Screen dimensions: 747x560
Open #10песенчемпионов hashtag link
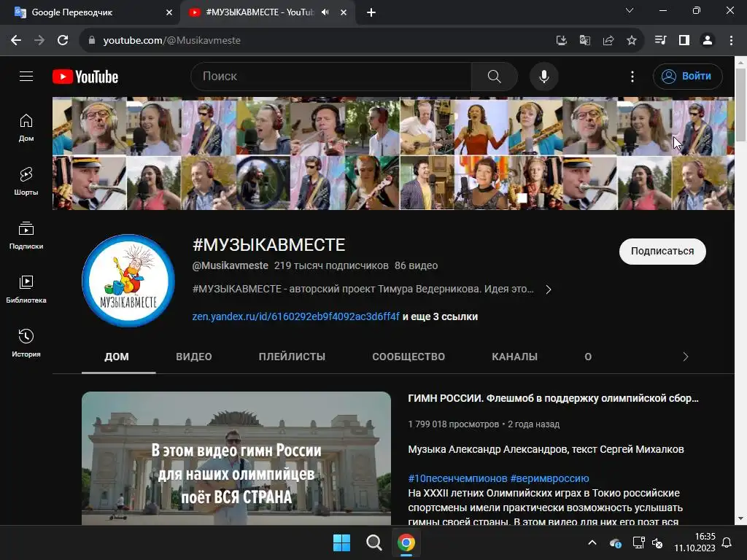click(x=457, y=478)
